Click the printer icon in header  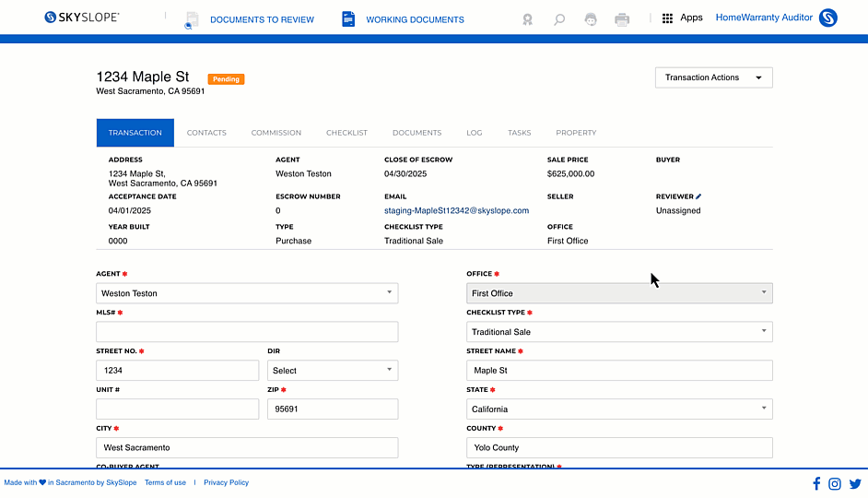click(622, 19)
